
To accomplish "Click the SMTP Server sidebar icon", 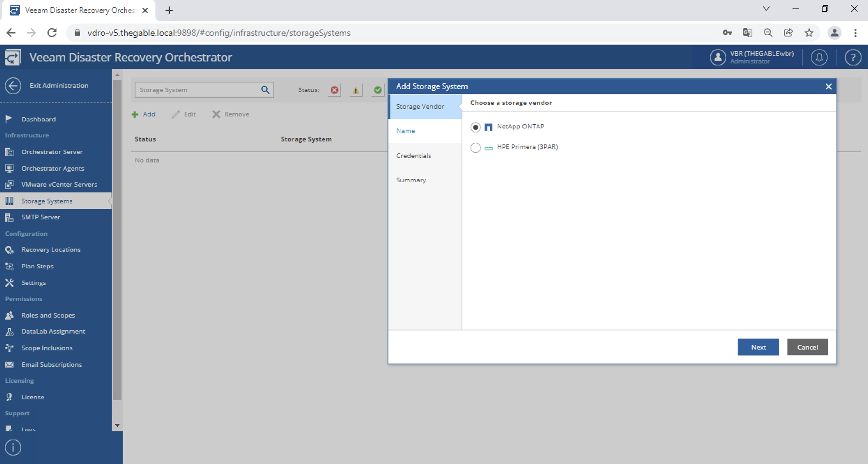I will coord(10,217).
